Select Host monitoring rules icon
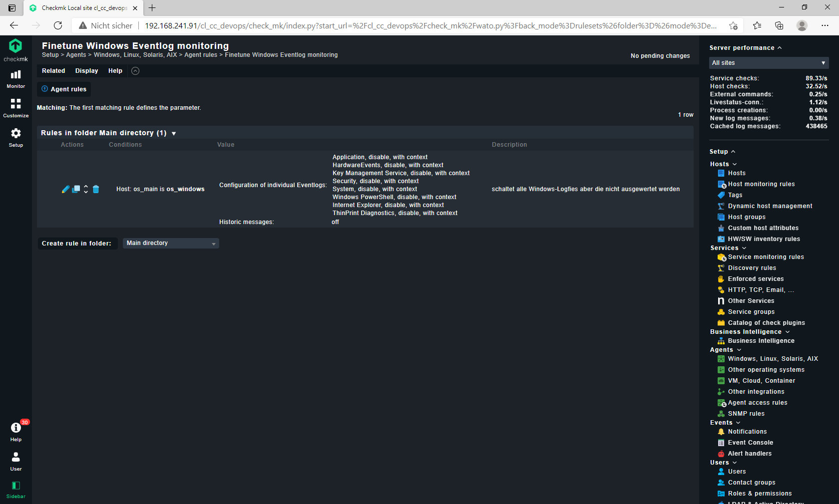Screen dimensions: 839x504 (x=721, y=184)
